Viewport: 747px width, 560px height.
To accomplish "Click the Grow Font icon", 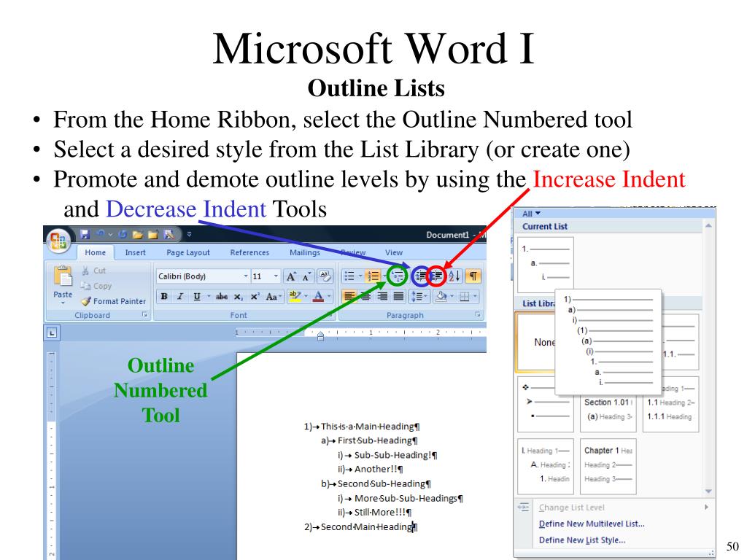I will pyautogui.click(x=290, y=276).
